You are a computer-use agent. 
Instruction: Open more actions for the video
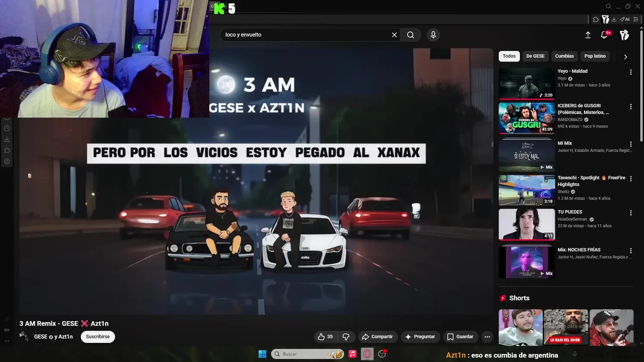[487, 337]
